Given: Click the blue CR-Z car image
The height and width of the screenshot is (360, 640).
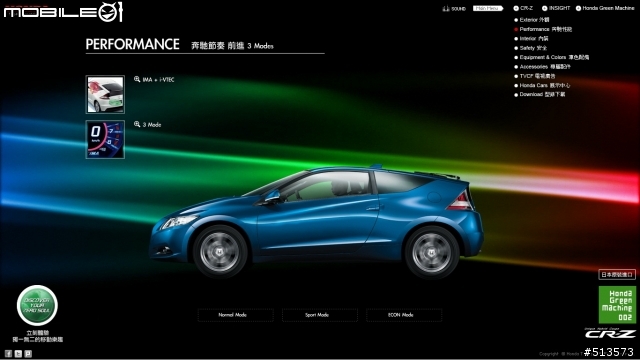Looking at the screenshot, I should click(x=316, y=222).
